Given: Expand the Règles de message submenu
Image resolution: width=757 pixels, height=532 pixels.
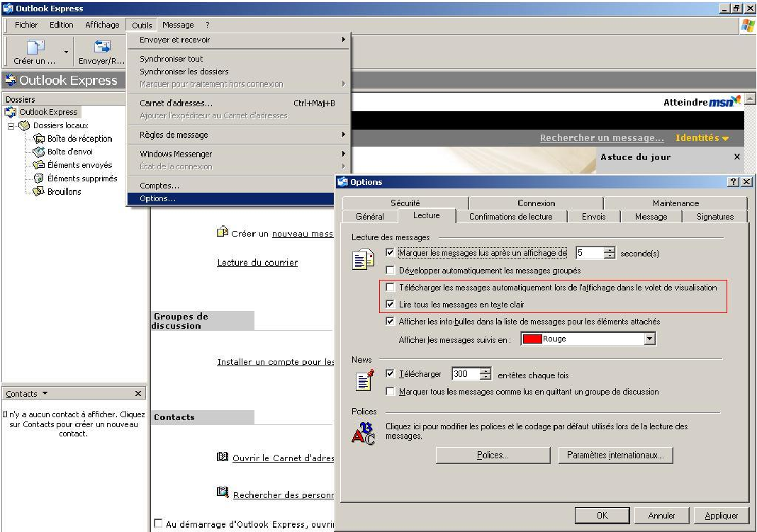Looking at the screenshot, I should (238, 135).
